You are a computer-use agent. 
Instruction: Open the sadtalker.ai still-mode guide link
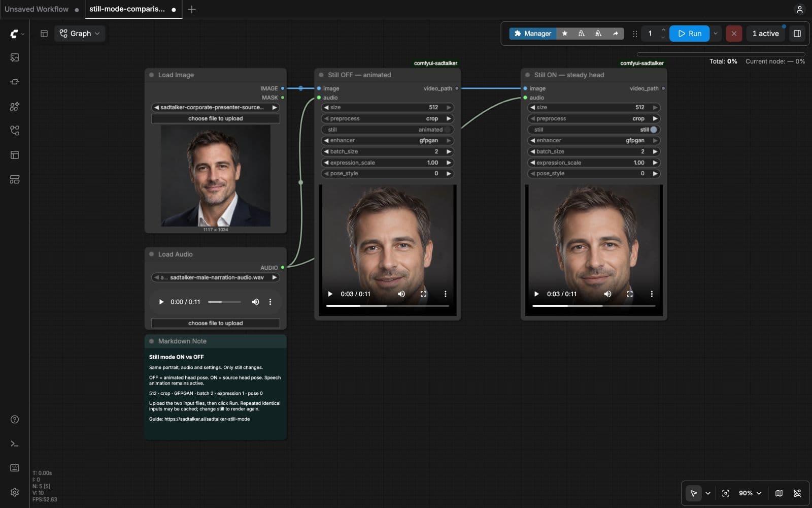click(x=207, y=419)
